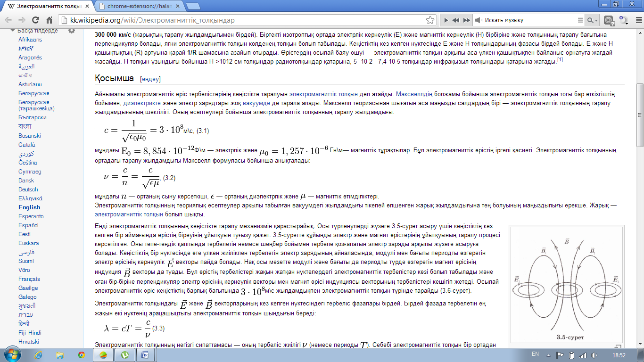Open the Microsoft Word taskbar icon
Viewport: 644px width, 362px height.
point(146,355)
